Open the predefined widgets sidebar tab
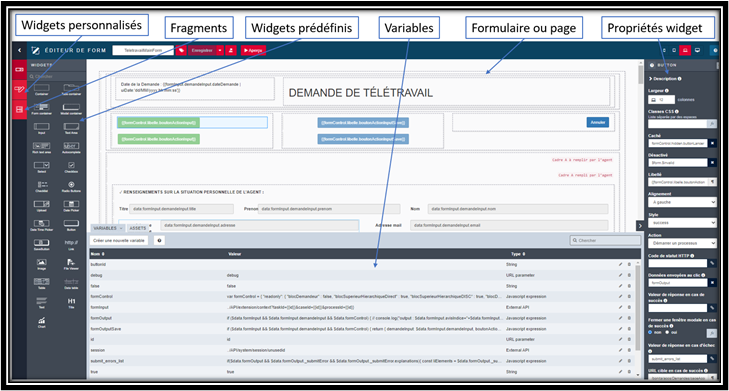This screenshot has width=729, height=391. (20, 70)
